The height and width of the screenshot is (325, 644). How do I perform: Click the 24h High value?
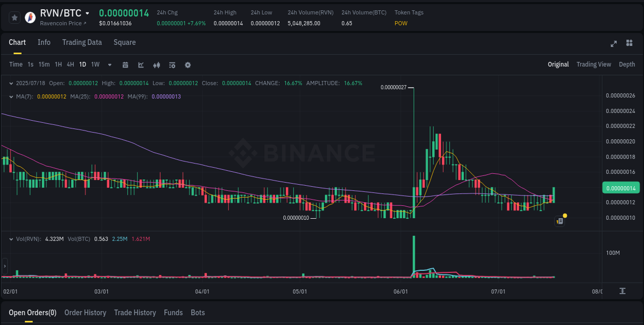228,23
